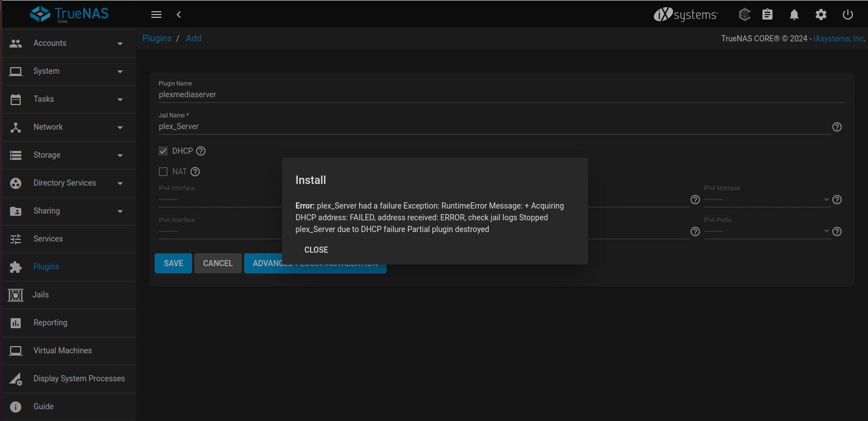868x421 pixels.
Task: Click the Cancel button
Action: (218, 263)
